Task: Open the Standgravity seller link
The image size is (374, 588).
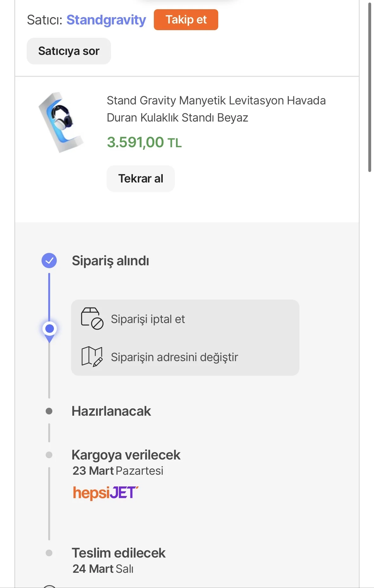Action: pos(106,20)
